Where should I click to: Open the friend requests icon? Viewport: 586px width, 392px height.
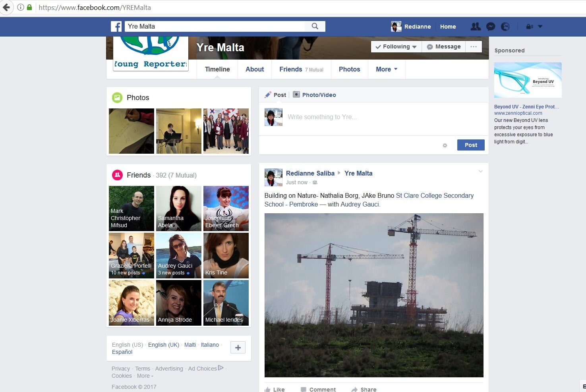[475, 27]
